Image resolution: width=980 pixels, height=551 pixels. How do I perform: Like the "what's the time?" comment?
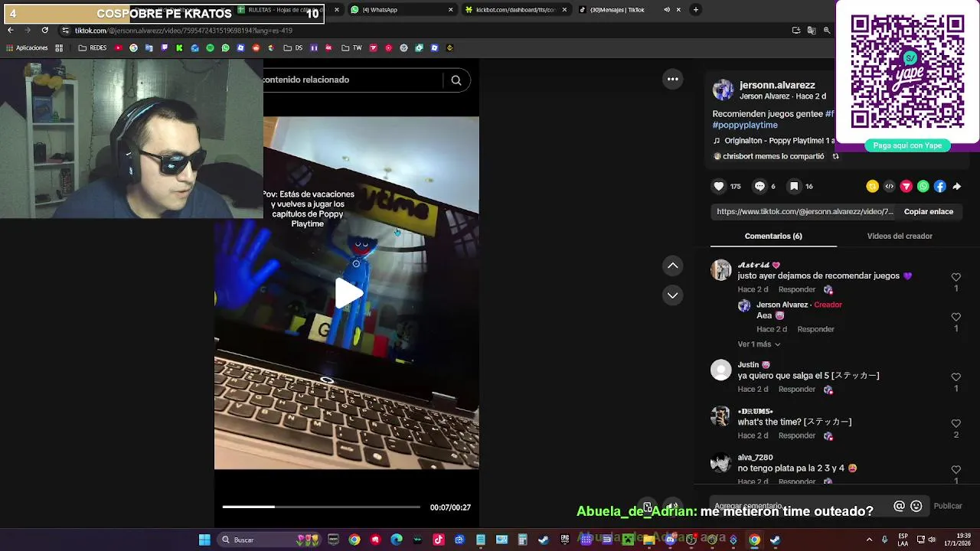[x=955, y=423]
